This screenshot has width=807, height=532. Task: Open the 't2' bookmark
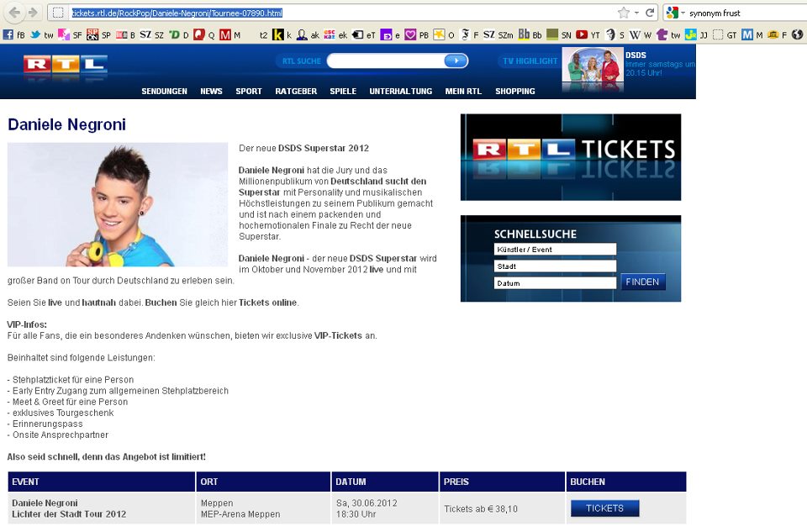point(263,35)
